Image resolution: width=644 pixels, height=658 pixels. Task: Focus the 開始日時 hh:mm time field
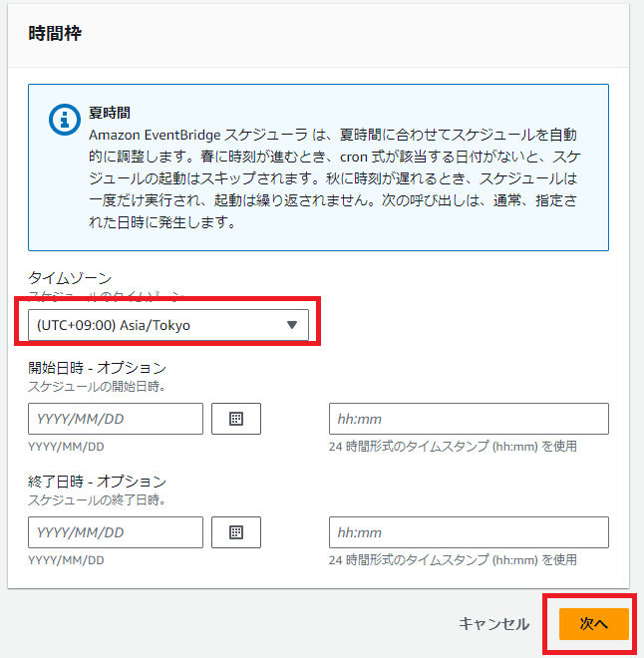[469, 419]
